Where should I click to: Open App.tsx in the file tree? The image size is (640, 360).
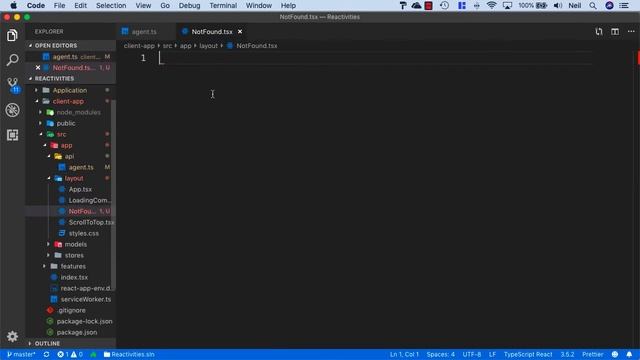80,189
